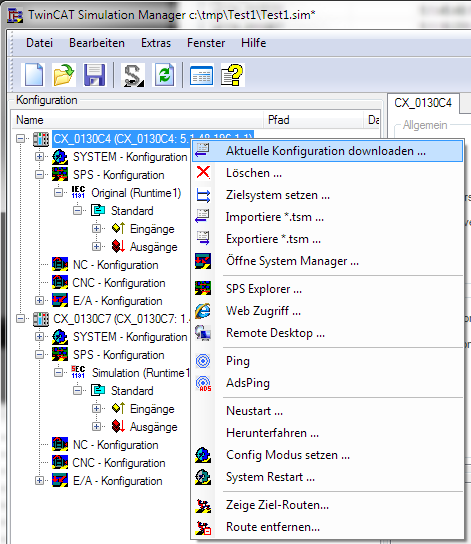Click the blue target icon beside Ping
The image size is (471, 544).
tap(203, 361)
